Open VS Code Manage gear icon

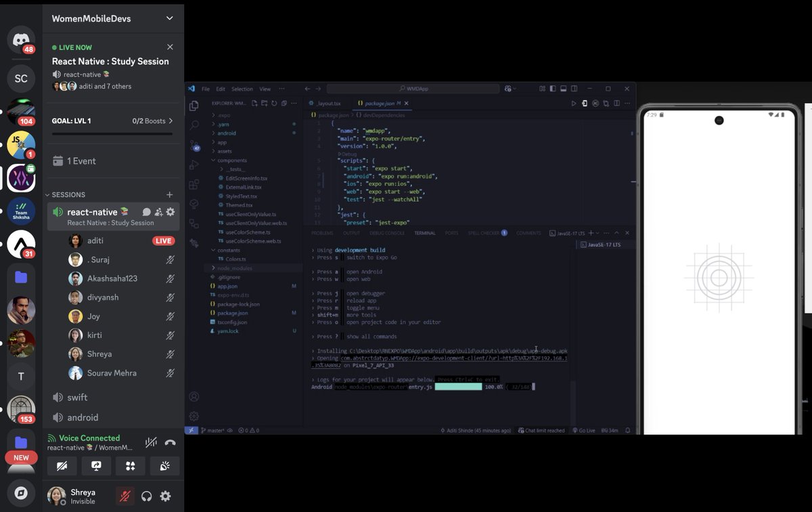point(194,416)
